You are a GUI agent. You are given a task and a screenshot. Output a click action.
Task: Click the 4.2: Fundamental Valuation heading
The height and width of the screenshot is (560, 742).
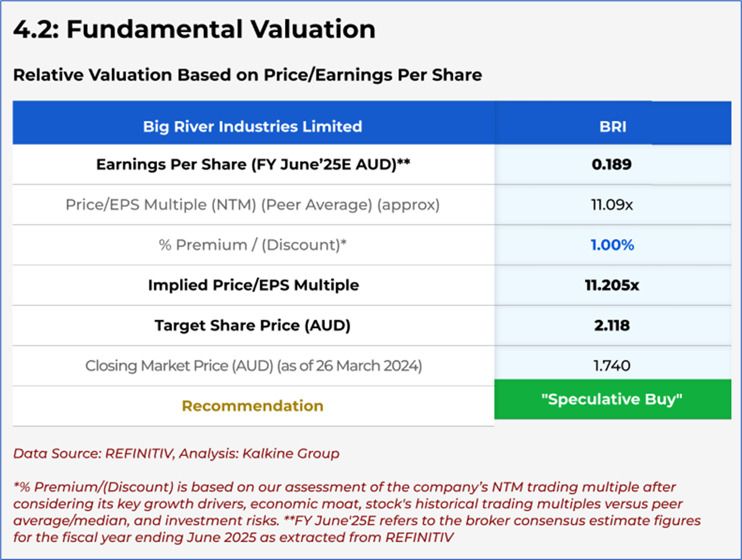click(x=194, y=29)
